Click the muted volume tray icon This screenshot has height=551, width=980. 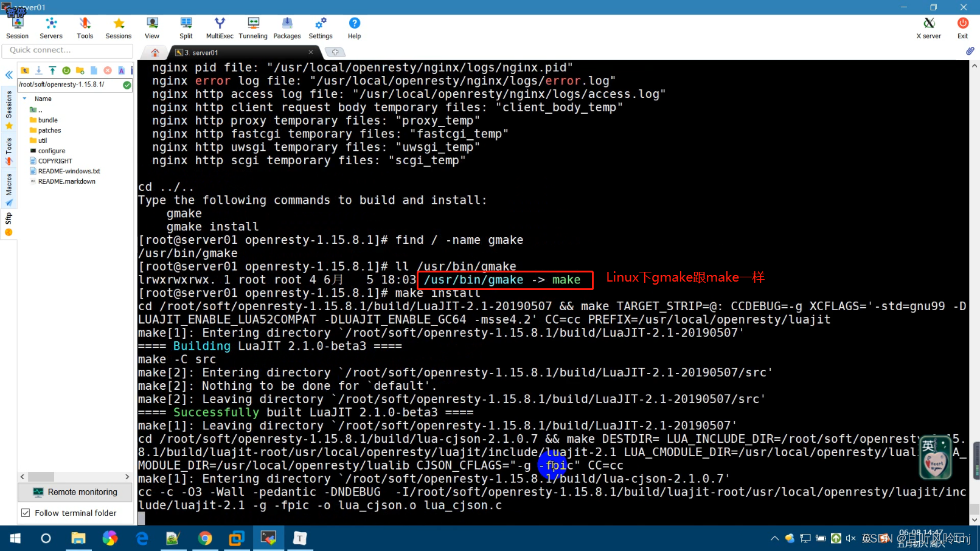click(x=850, y=538)
